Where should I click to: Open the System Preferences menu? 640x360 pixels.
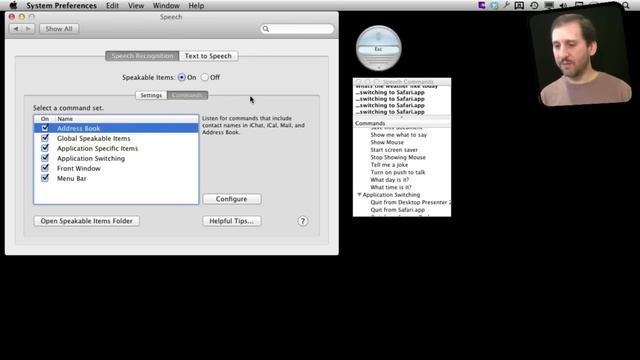click(x=61, y=5)
